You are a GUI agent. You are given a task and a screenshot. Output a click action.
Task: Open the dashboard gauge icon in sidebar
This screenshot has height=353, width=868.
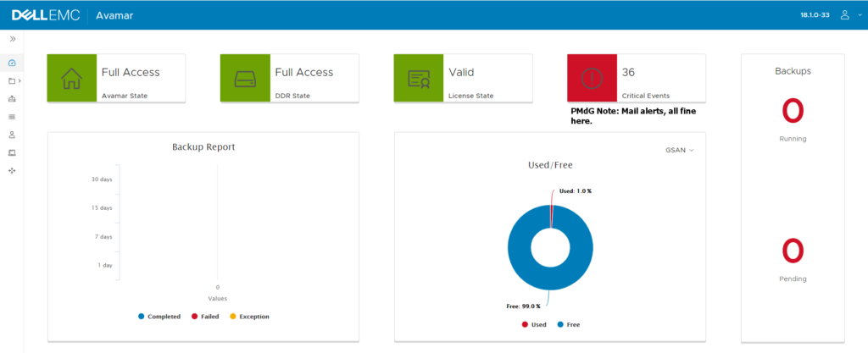tap(11, 63)
